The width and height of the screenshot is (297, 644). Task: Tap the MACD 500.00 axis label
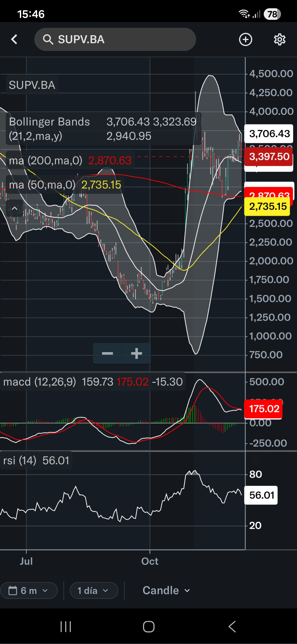266,382
